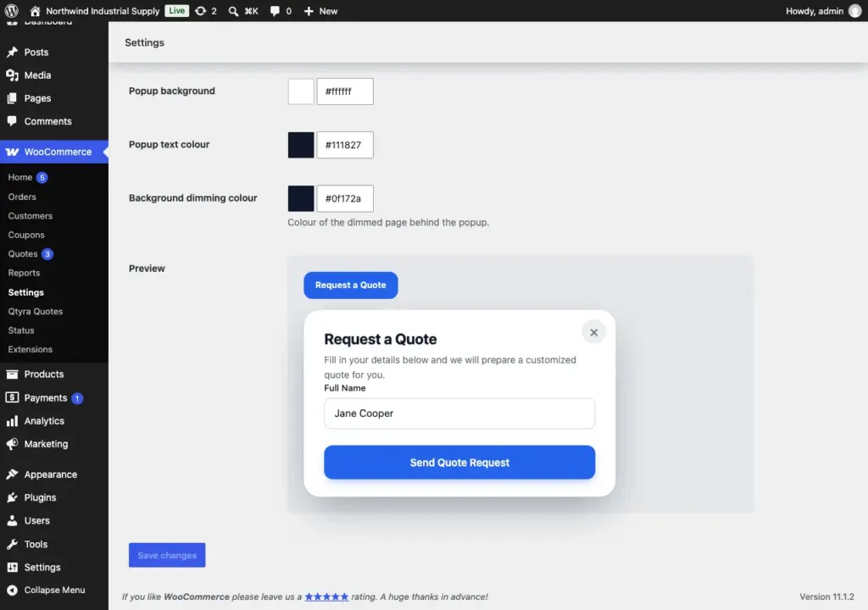
Task: Click the Popup text colour label
Action: coord(170,145)
